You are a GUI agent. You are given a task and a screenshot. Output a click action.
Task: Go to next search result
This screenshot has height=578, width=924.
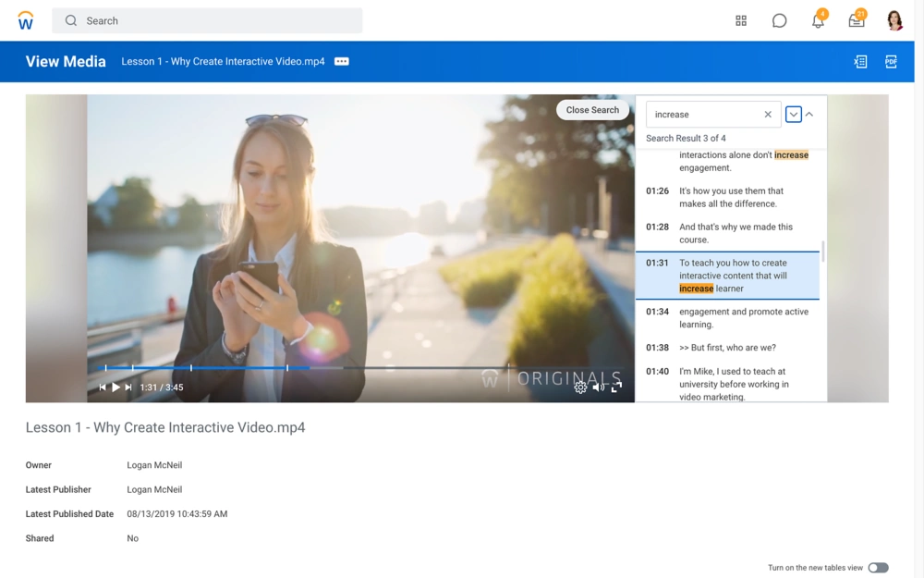click(x=793, y=115)
